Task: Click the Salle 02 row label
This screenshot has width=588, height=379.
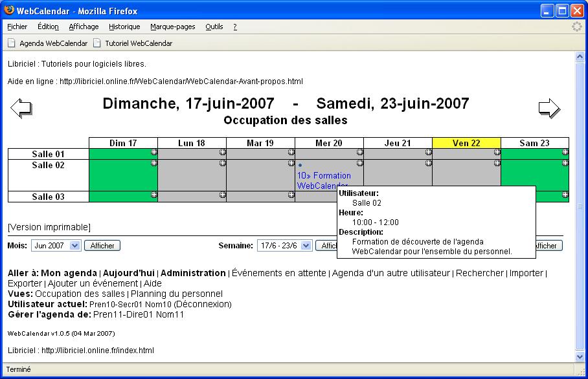Action: [x=48, y=165]
